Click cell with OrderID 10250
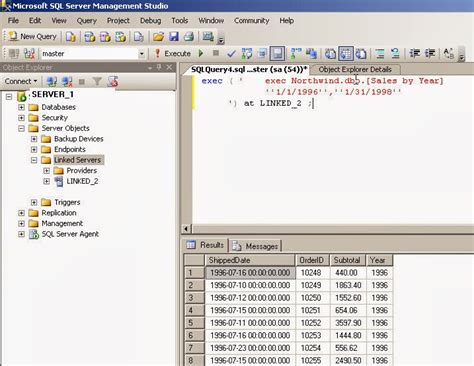Screen dimensions: 474x366 (x=312, y=298)
